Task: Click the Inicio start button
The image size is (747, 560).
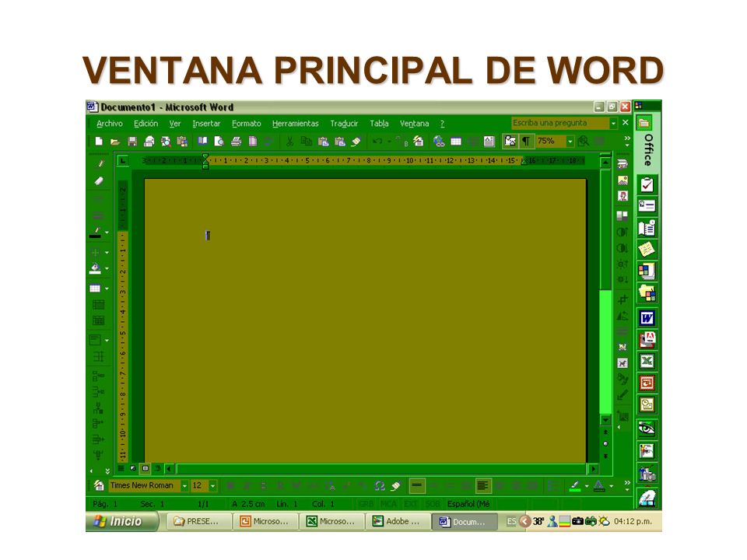Action: pos(121,521)
